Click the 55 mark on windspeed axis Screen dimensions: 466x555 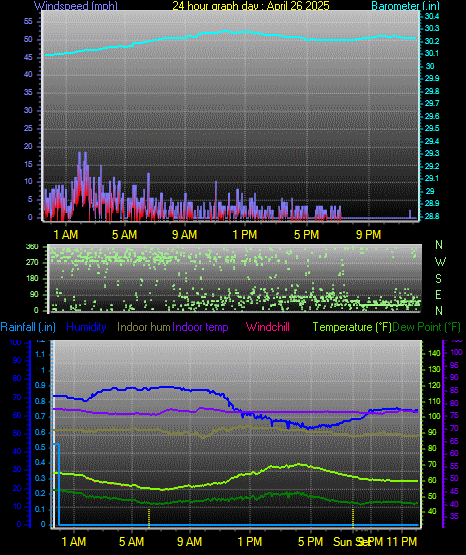[28, 22]
